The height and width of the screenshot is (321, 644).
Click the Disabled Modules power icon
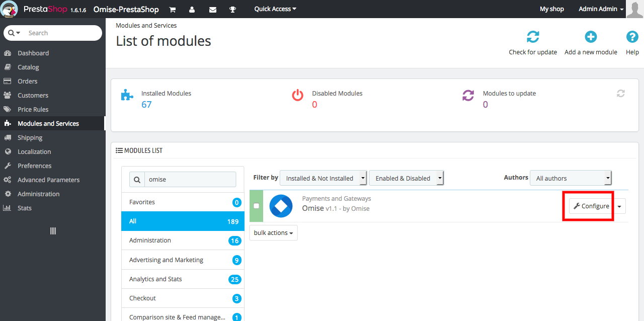click(297, 95)
